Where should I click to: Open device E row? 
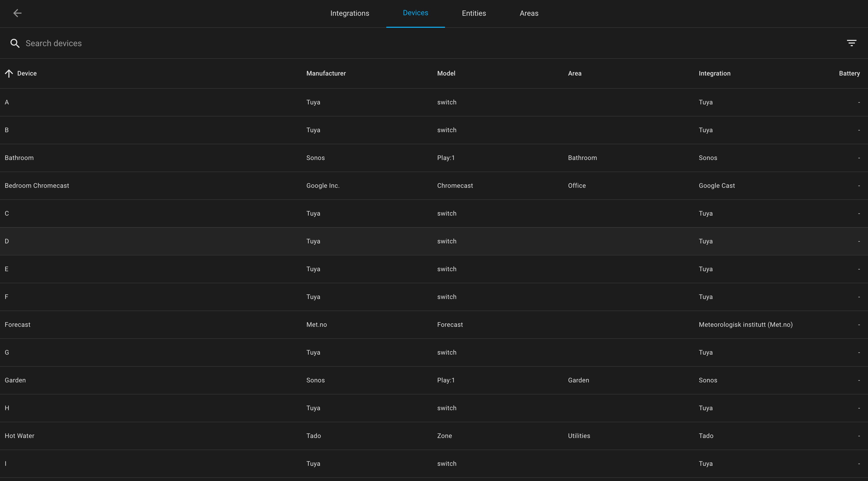pyautogui.click(x=434, y=269)
